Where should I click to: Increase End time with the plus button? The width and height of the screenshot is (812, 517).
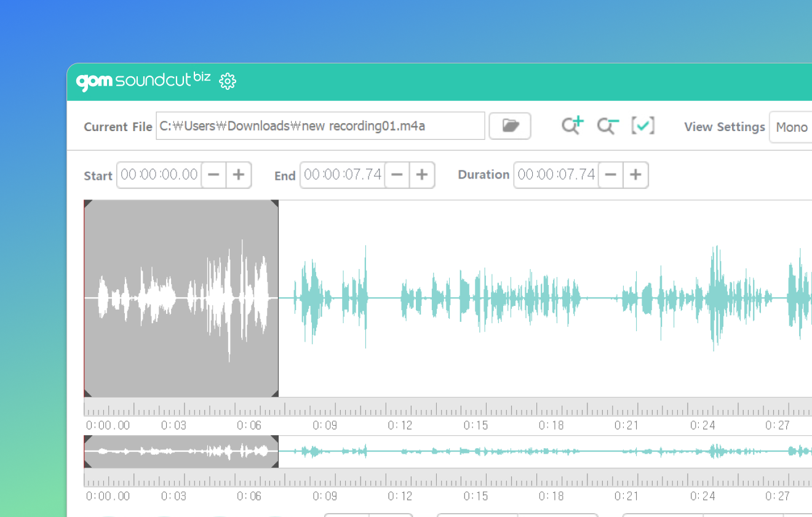[x=421, y=175]
